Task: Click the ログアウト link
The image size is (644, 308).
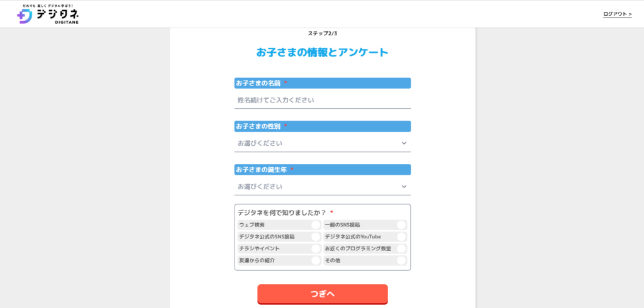Action: 618,14
